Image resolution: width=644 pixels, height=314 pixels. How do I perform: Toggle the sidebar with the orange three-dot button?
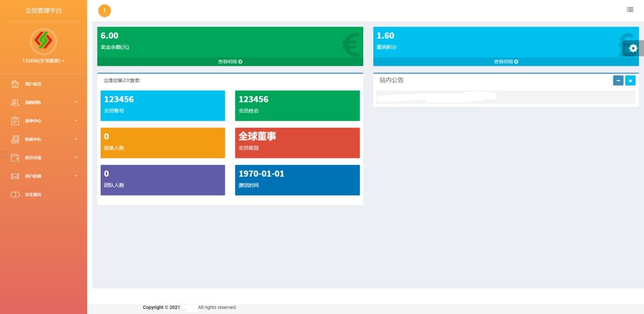105,11
